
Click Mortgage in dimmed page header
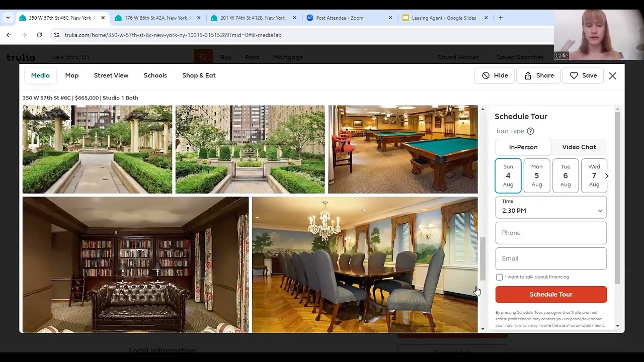(288, 57)
